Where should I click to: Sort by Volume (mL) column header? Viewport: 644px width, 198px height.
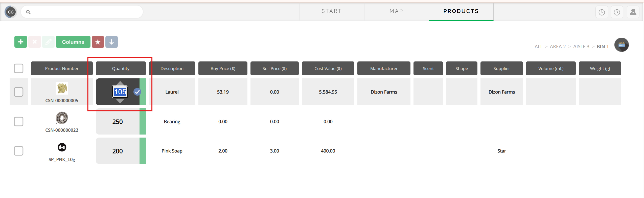point(551,69)
